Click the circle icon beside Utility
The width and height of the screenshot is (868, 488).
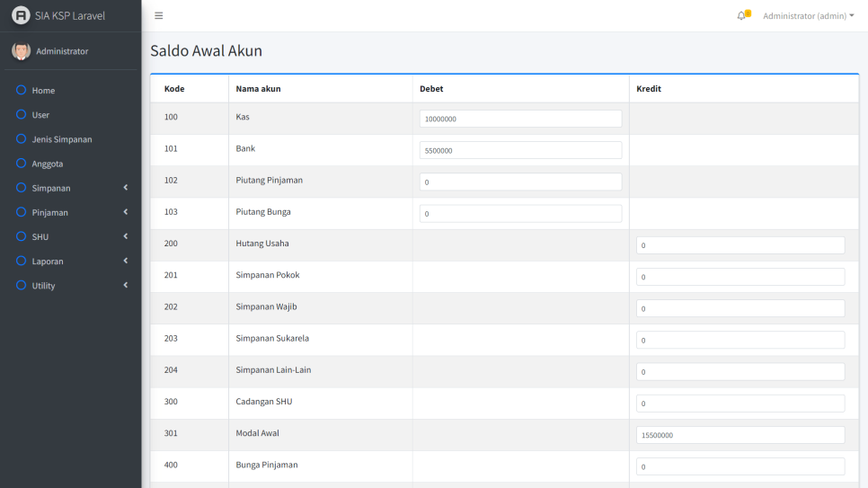tap(21, 285)
